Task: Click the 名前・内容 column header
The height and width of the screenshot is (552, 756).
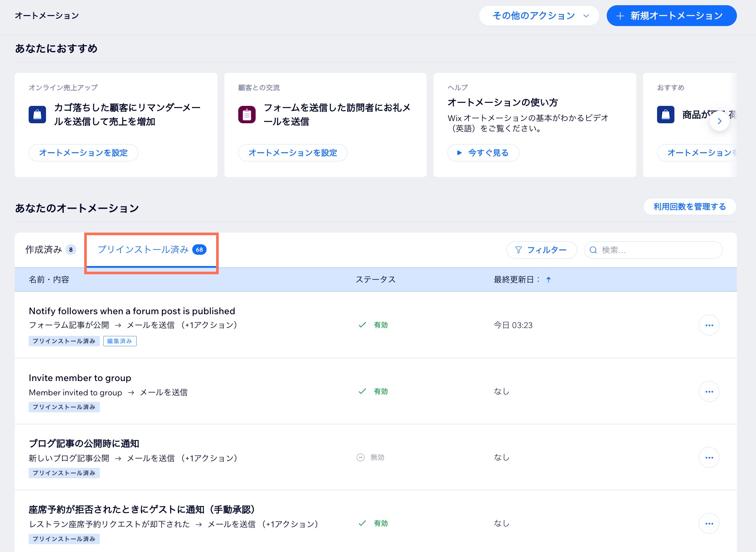Action: (49, 279)
